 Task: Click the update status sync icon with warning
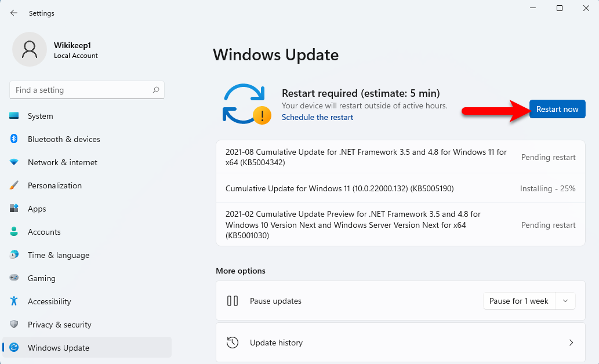coord(246,104)
